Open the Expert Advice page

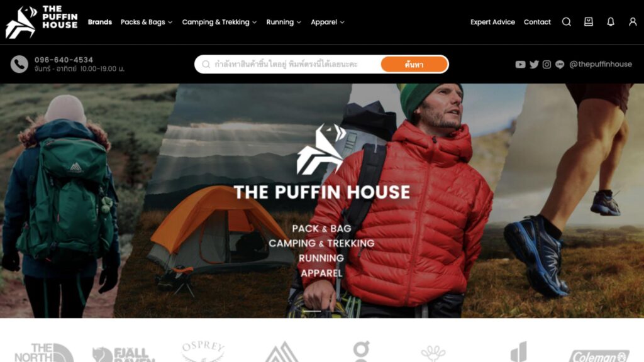coord(492,22)
